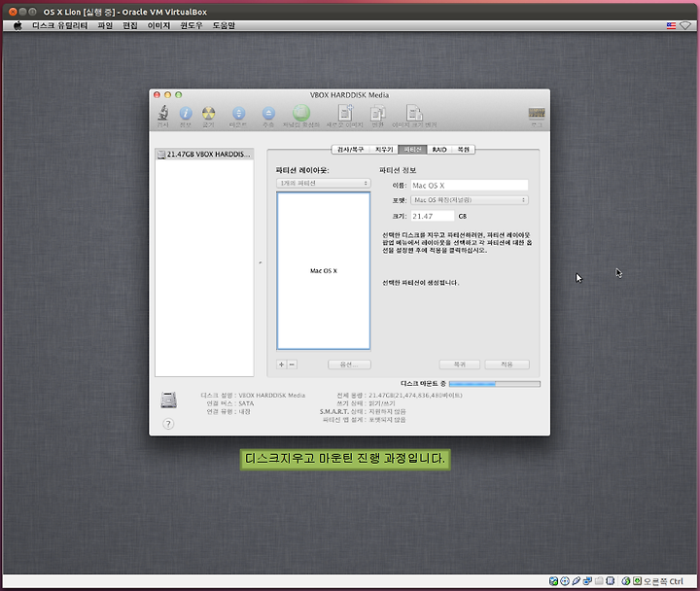Click the panel splitter handle dot
The image size is (700, 591).
point(261,262)
